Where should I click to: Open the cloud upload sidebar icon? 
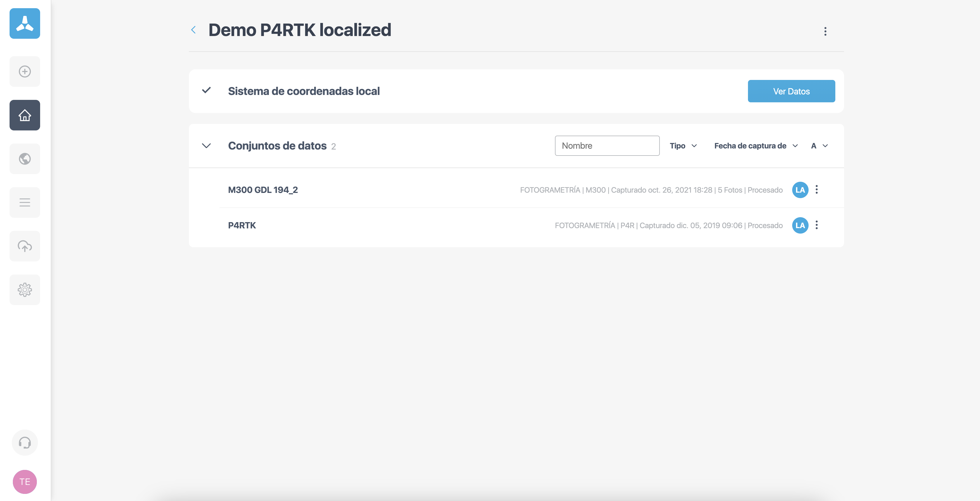click(x=25, y=246)
